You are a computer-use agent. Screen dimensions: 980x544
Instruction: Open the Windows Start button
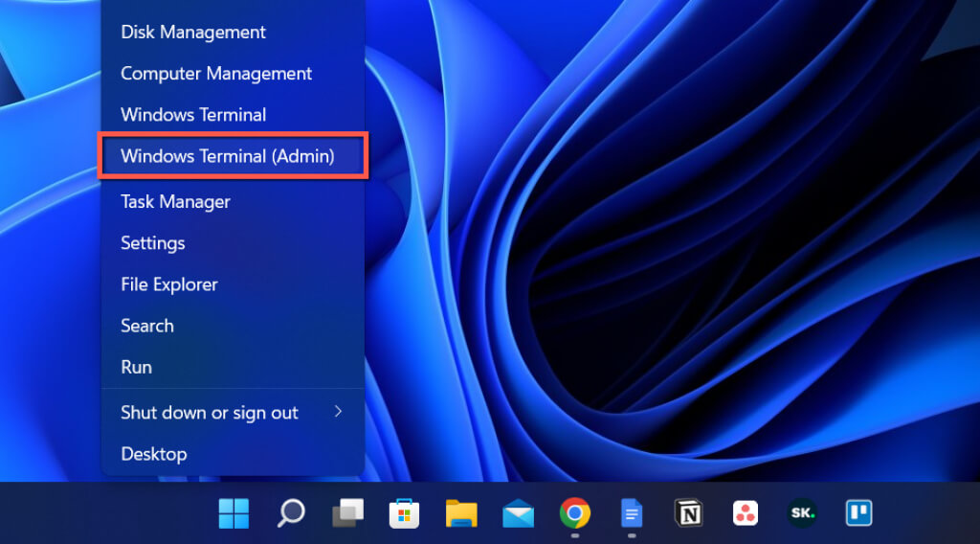(x=234, y=513)
